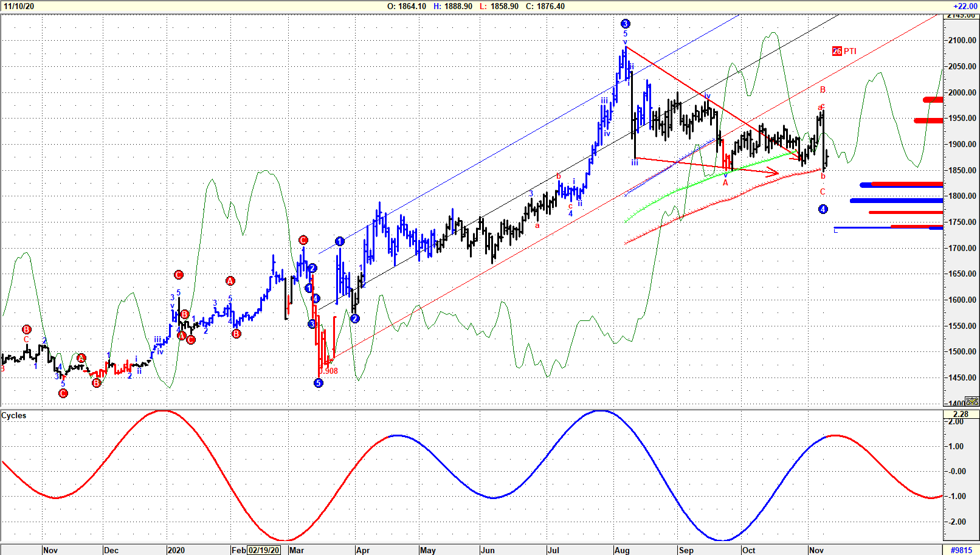Select the red circled C above March high
980x555 pixels.
click(303, 240)
